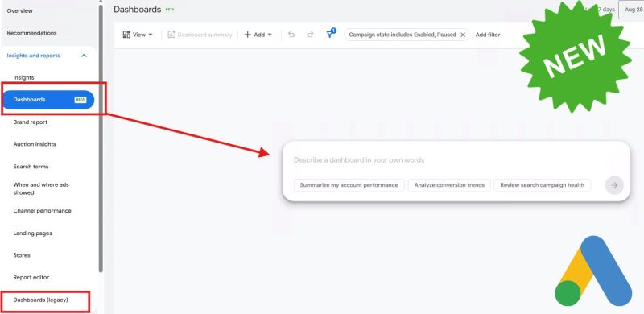
Task: Edit the Campaign state includes Enabled, Paused filter
Action: coord(402,35)
